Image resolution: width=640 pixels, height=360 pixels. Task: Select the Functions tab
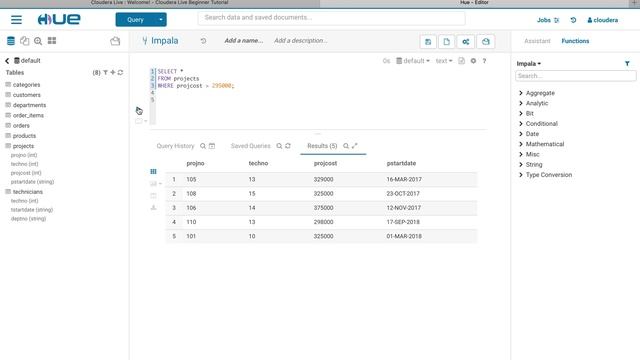tap(575, 41)
